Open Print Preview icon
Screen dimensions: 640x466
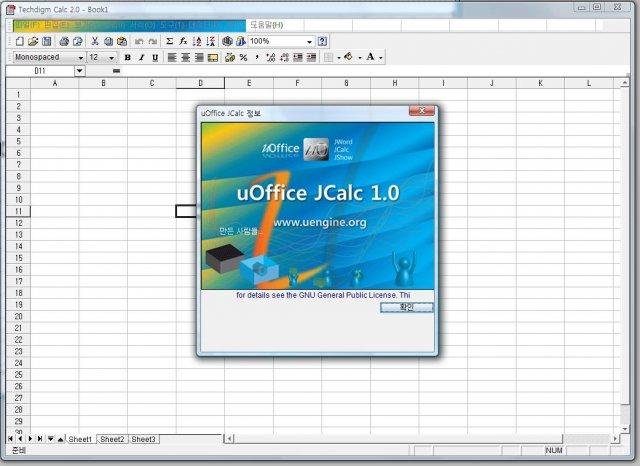click(78, 41)
